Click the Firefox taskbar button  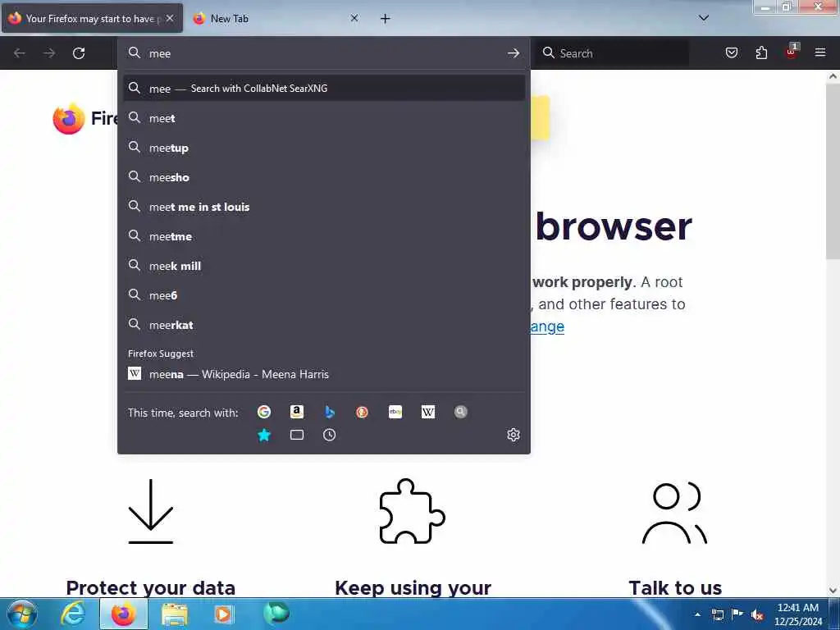(x=124, y=614)
